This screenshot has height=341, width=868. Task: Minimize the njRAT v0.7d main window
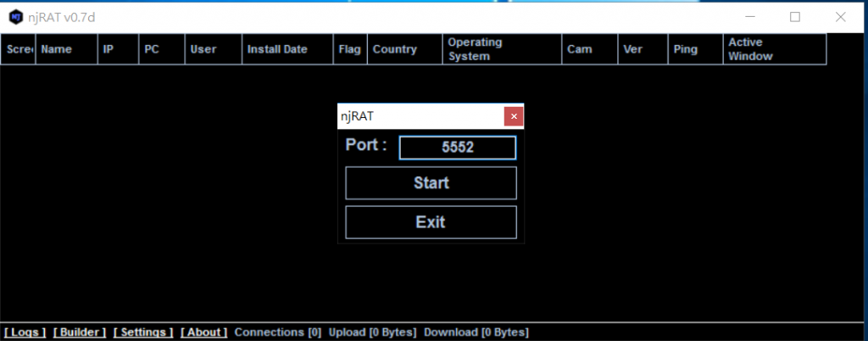click(750, 17)
